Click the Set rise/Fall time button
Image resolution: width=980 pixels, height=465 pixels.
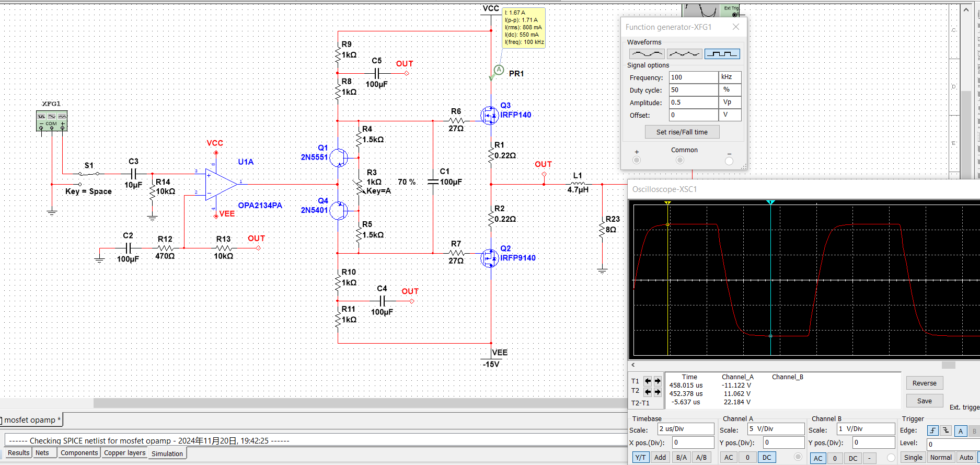(x=682, y=132)
